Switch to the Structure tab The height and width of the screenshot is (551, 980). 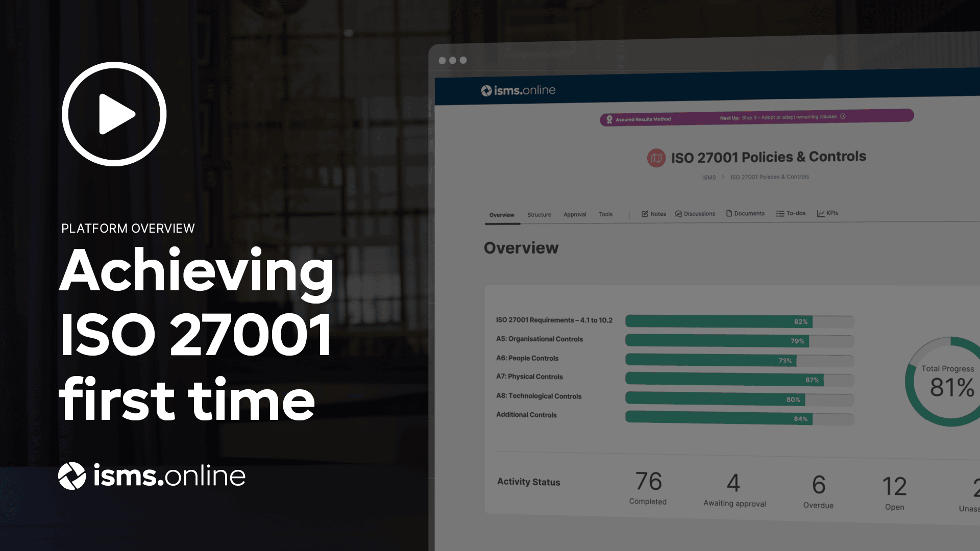coord(539,214)
